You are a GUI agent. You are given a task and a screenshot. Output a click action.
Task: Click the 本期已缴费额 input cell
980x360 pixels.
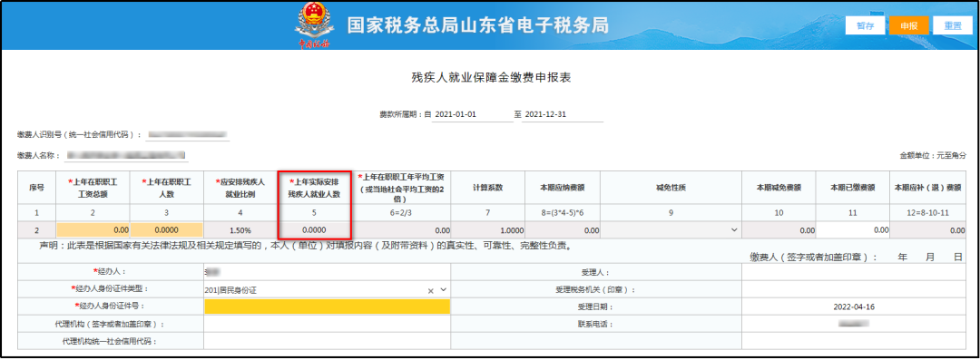click(x=852, y=230)
